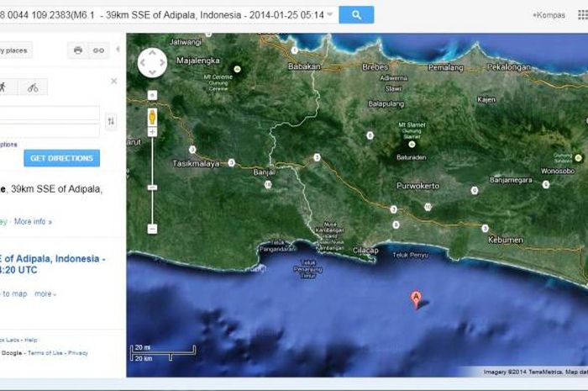Click the Brebes map label
The width and height of the screenshot is (588, 391).
[x=375, y=67]
